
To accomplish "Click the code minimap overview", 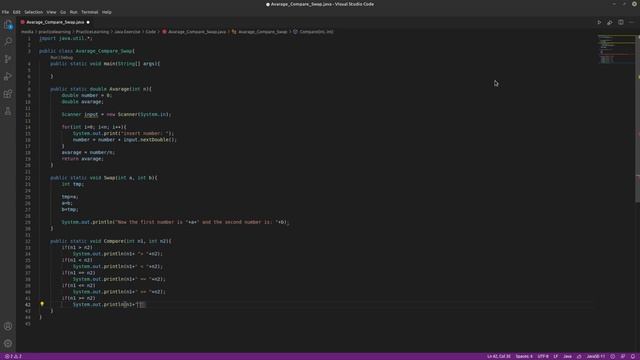I will tap(616, 49).
